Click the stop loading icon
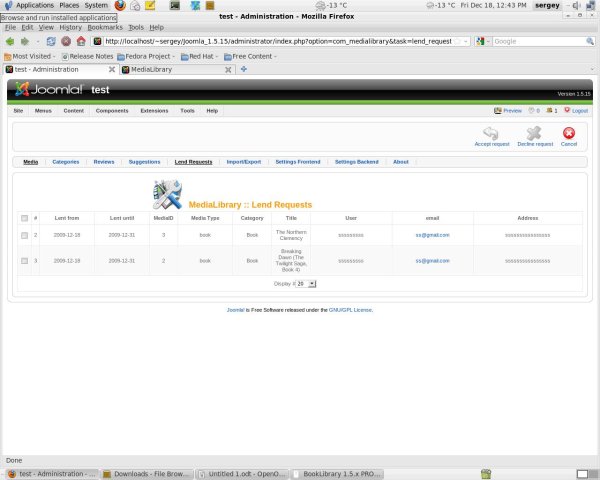Screen dimensions: 600x480 [x=66, y=41]
